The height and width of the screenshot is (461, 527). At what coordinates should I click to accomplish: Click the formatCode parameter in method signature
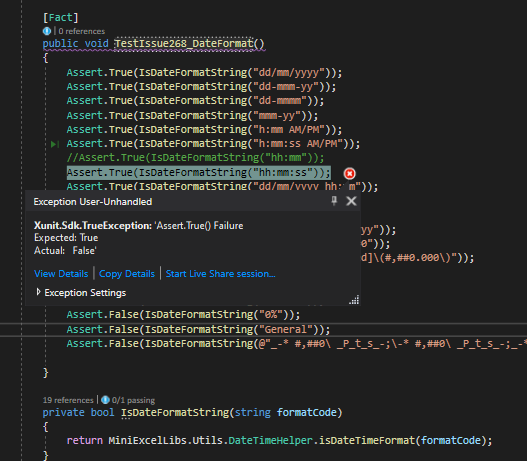pyautogui.click(x=307, y=412)
